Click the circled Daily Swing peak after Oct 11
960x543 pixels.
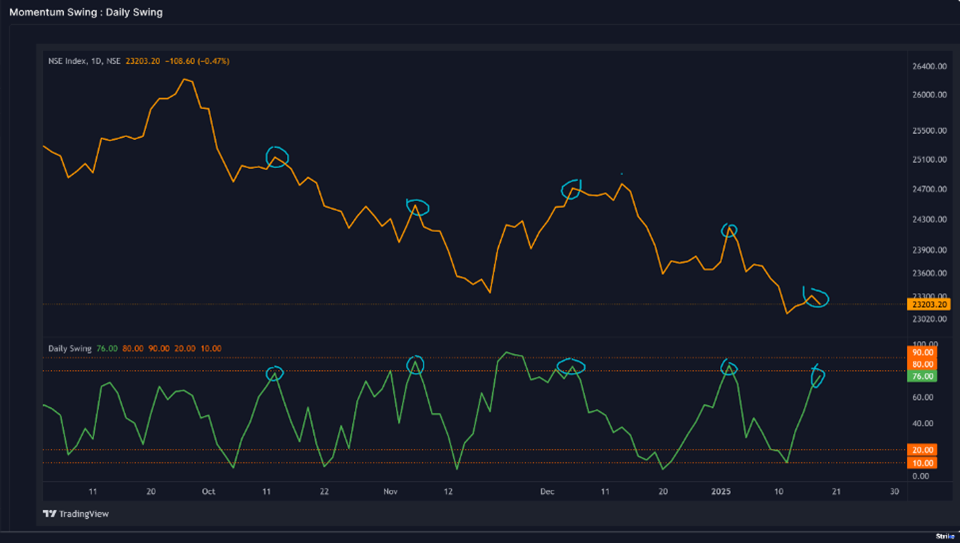275,373
